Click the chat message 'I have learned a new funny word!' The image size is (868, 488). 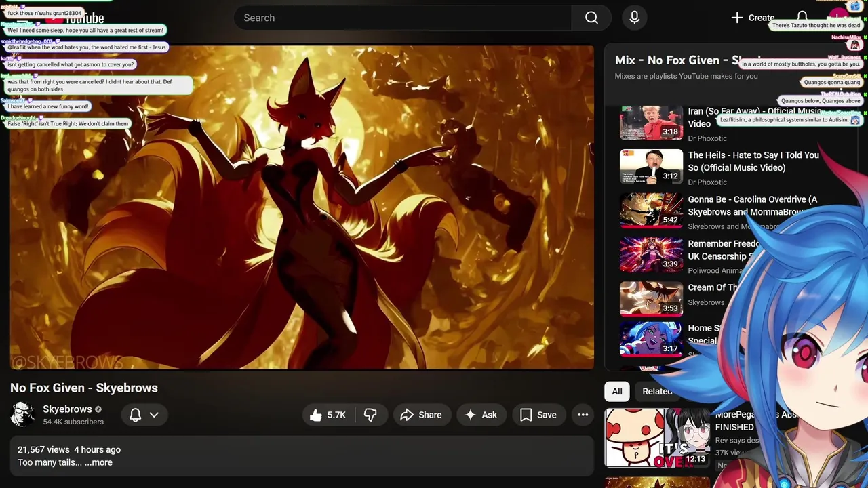(x=48, y=106)
